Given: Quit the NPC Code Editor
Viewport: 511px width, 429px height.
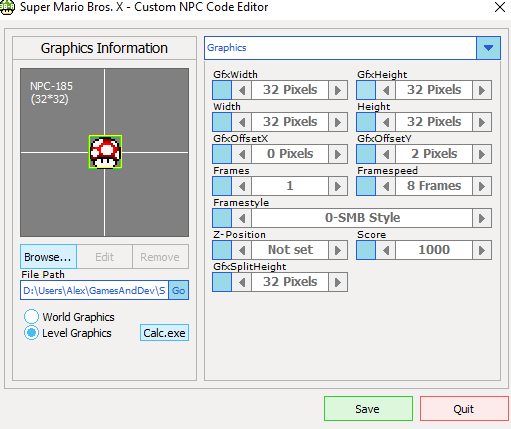Looking at the screenshot, I should (464, 409).
